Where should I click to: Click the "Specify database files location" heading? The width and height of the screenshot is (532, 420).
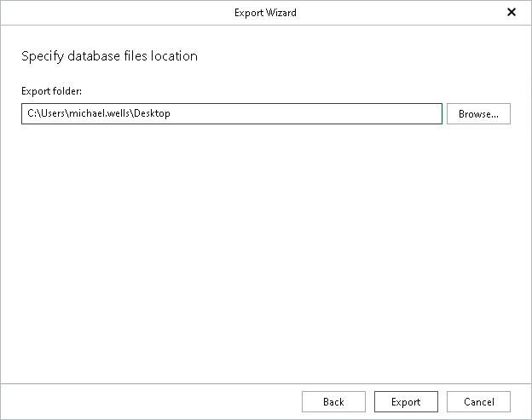click(x=109, y=56)
